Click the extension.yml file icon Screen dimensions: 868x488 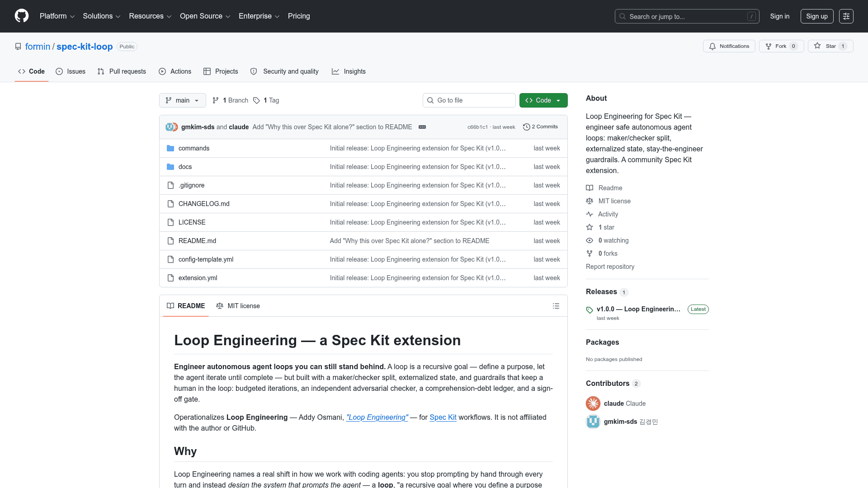pyautogui.click(x=170, y=278)
